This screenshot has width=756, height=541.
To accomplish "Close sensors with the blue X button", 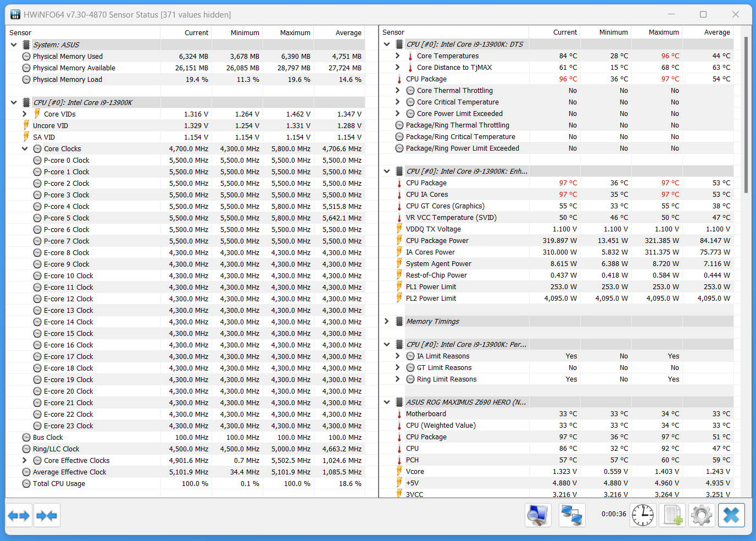I will click(x=731, y=516).
